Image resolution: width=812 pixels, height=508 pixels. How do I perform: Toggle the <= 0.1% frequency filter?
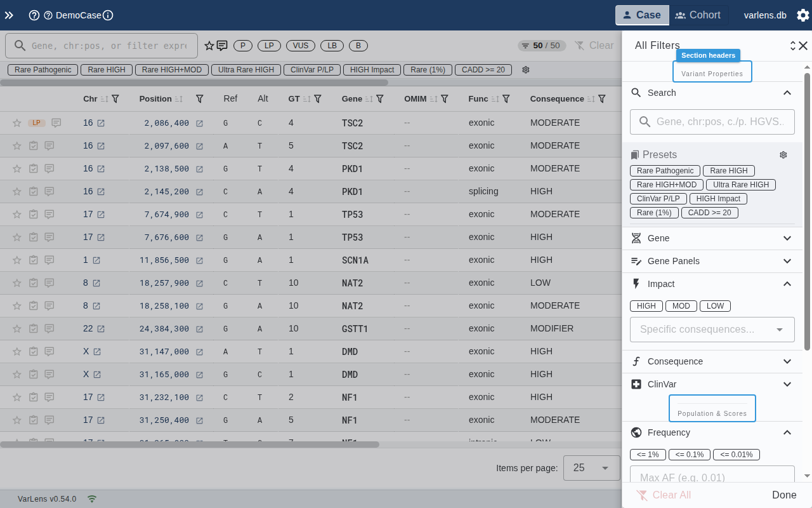[689, 454]
